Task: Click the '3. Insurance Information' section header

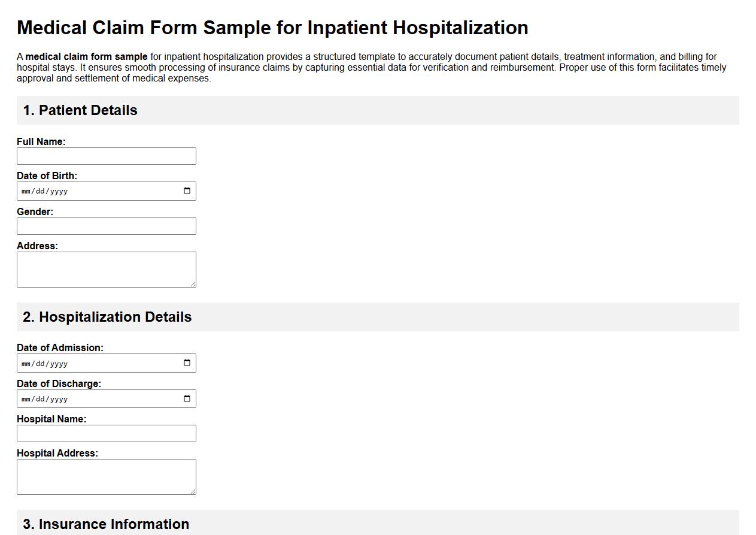Action: [x=105, y=524]
